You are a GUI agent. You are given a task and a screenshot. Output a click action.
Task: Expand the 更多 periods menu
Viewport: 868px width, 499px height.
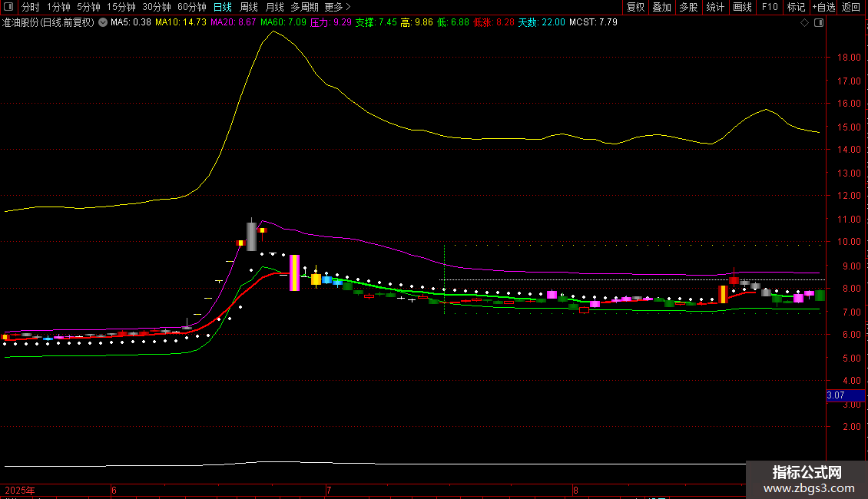[x=338, y=7]
